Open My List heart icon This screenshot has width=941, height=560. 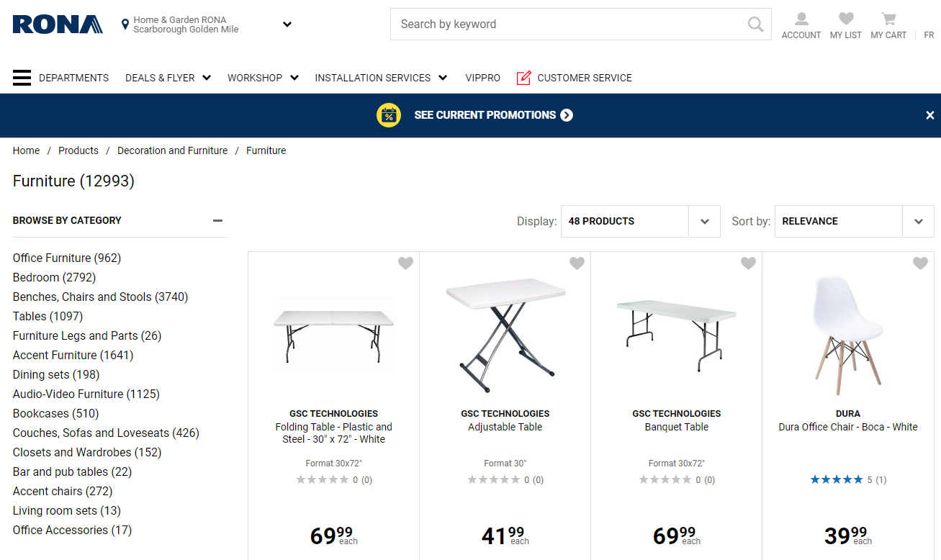click(x=845, y=19)
